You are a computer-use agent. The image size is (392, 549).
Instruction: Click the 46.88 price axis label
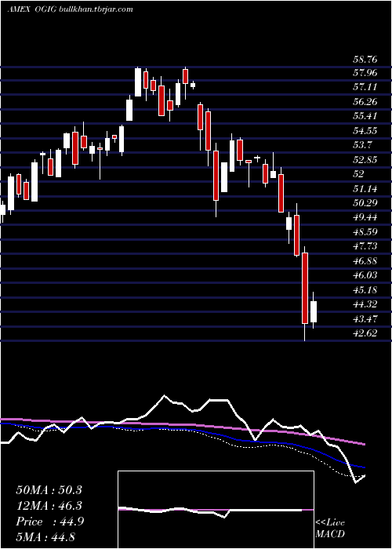pyautogui.click(x=365, y=261)
